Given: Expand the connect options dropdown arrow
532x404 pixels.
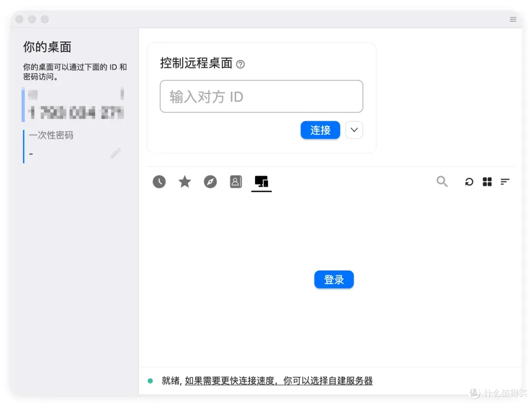Looking at the screenshot, I should point(354,130).
